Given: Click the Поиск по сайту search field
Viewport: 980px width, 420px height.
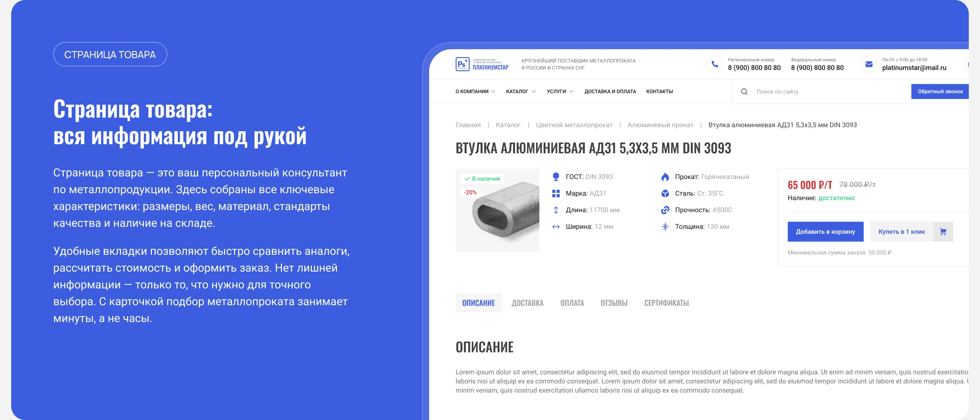Looking at the screenshot, I should pos(822,92).
